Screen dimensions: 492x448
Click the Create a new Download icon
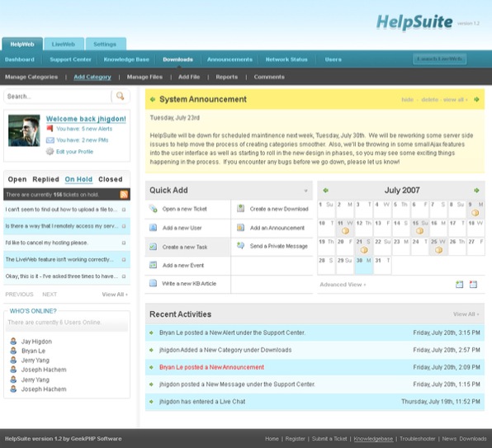point(241,209)
